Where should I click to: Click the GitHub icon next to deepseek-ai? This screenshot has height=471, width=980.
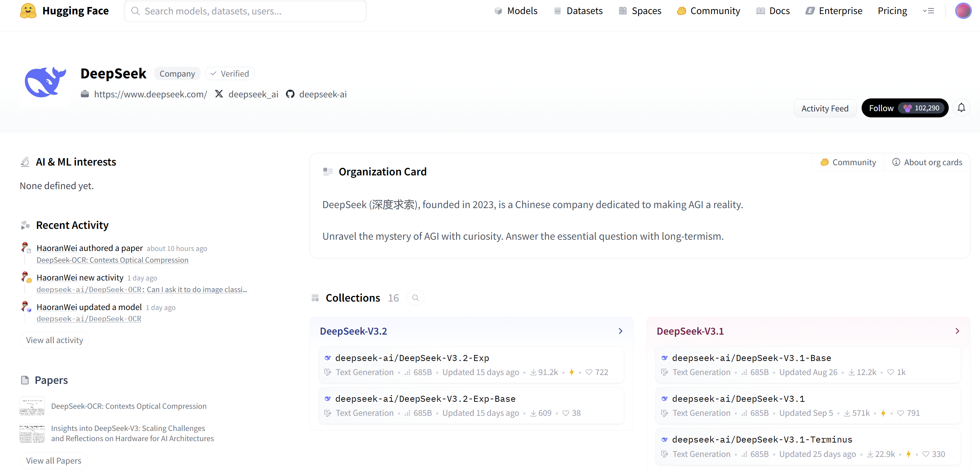pos(290,94)
